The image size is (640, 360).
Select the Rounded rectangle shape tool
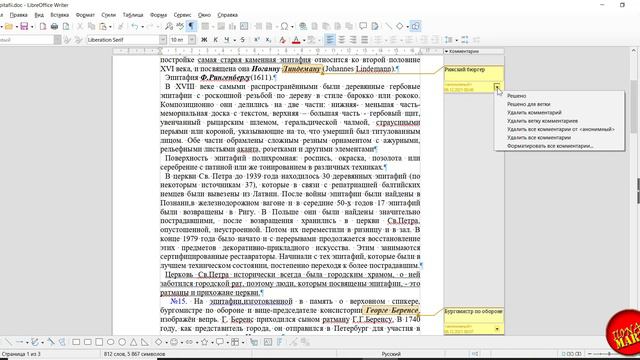(x=87, y=342)
